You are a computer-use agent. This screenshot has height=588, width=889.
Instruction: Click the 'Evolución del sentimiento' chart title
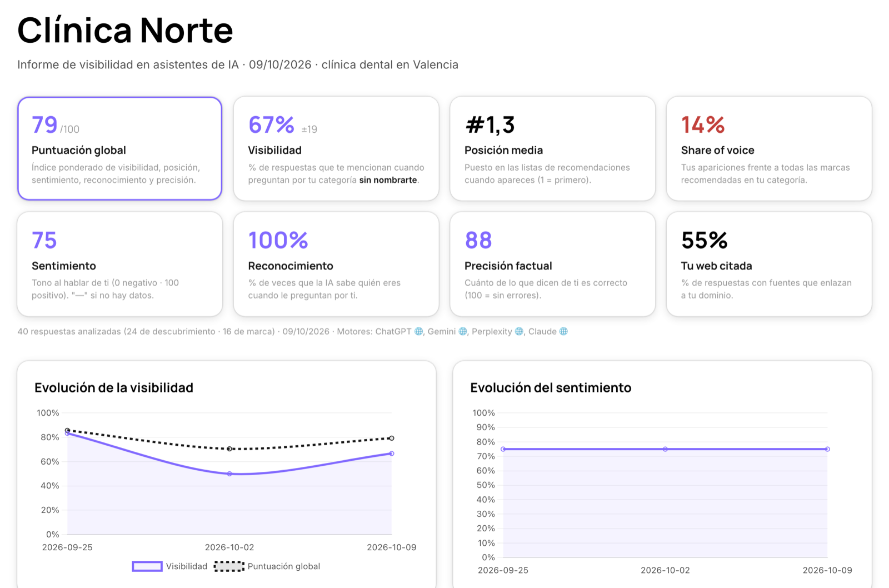tap(551, 387)
